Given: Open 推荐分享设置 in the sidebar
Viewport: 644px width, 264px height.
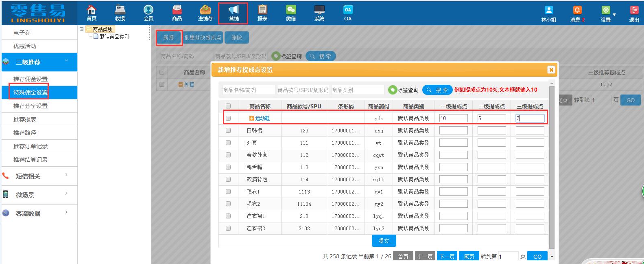Looking at the screenshot, I should 31,106.
